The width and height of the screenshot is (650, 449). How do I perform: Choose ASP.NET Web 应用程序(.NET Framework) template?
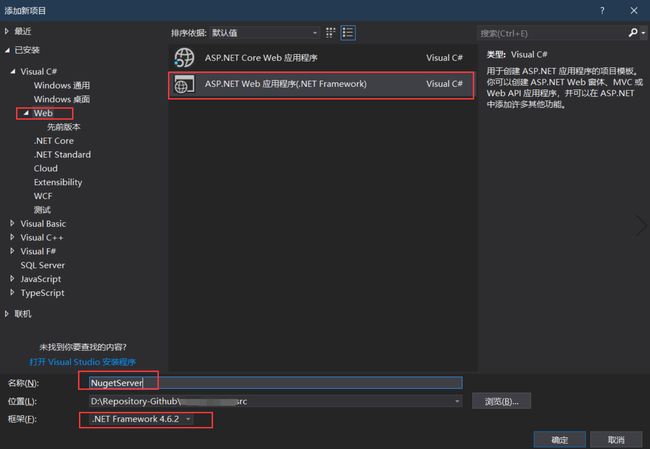pos(321,84)
